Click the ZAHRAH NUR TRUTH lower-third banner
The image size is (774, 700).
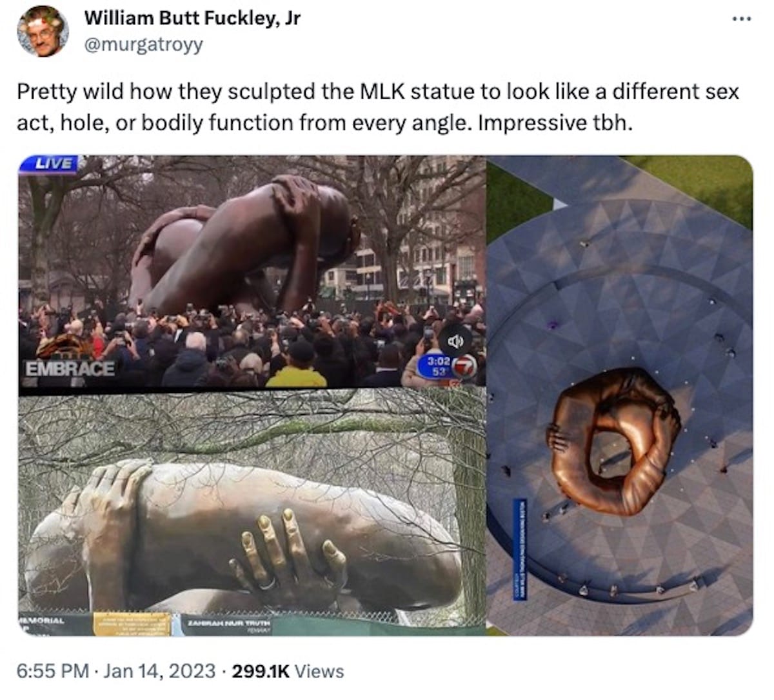click(x=230, y=623)
